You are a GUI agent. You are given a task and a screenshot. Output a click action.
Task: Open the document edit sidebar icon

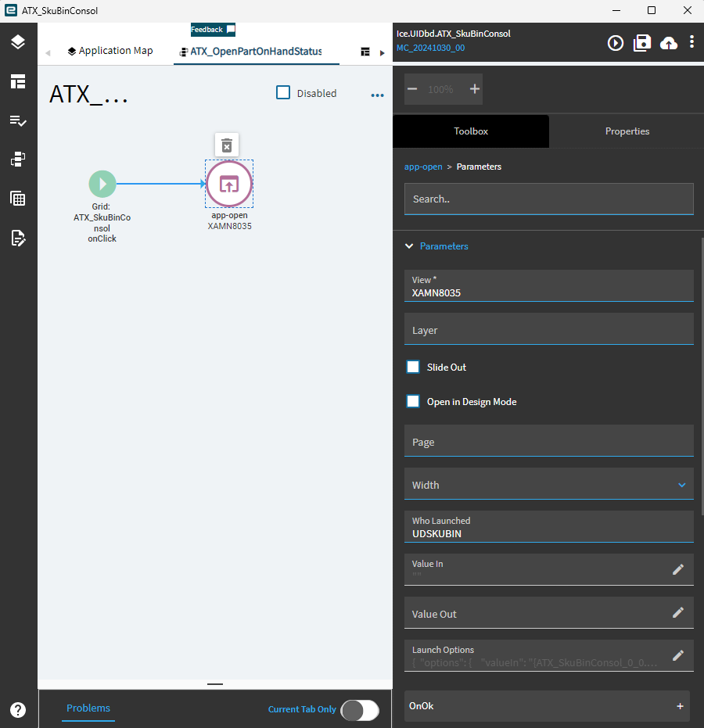pos(18,238)
